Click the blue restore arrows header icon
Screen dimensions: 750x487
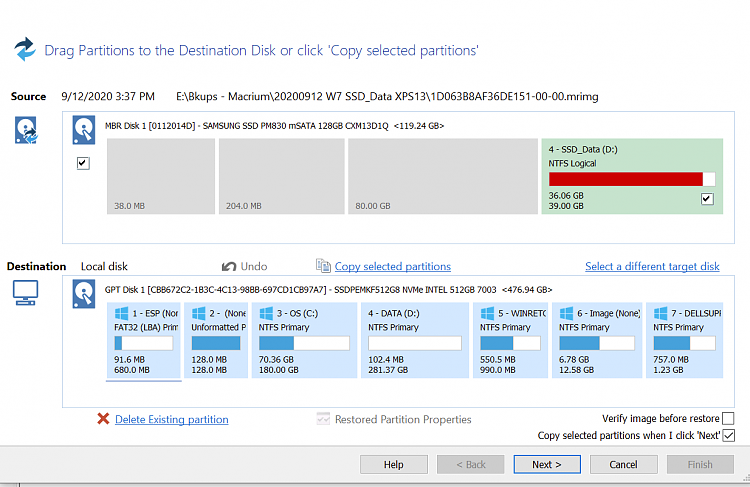point(25,49)
